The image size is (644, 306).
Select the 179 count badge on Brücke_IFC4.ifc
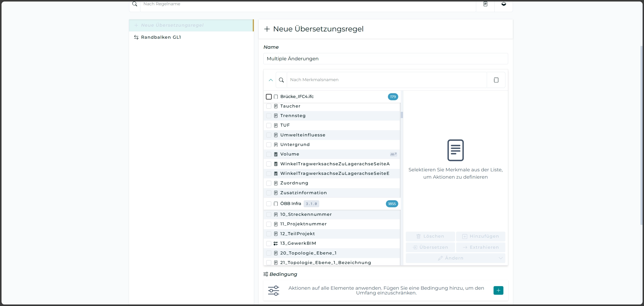[393, 97]
